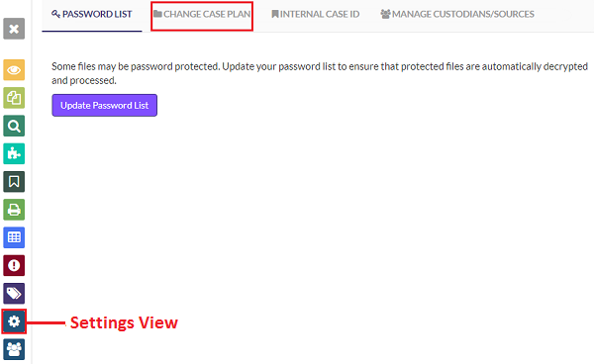Open the Settings View gear icon

14,321
